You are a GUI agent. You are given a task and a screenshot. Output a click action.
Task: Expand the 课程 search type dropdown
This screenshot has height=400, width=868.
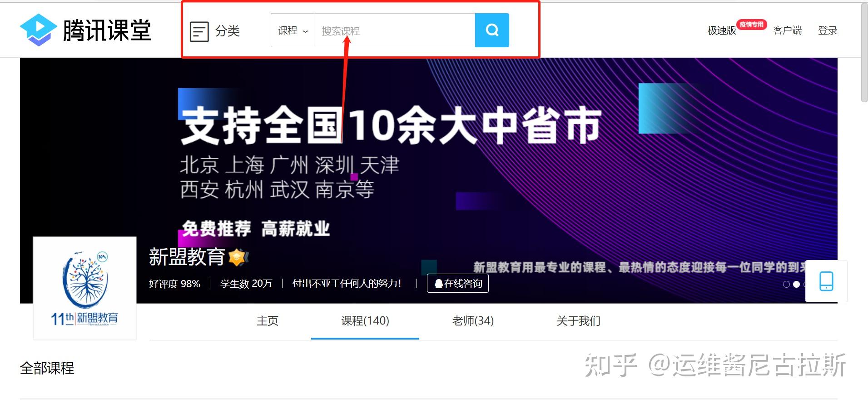click(x=293, y=30)
